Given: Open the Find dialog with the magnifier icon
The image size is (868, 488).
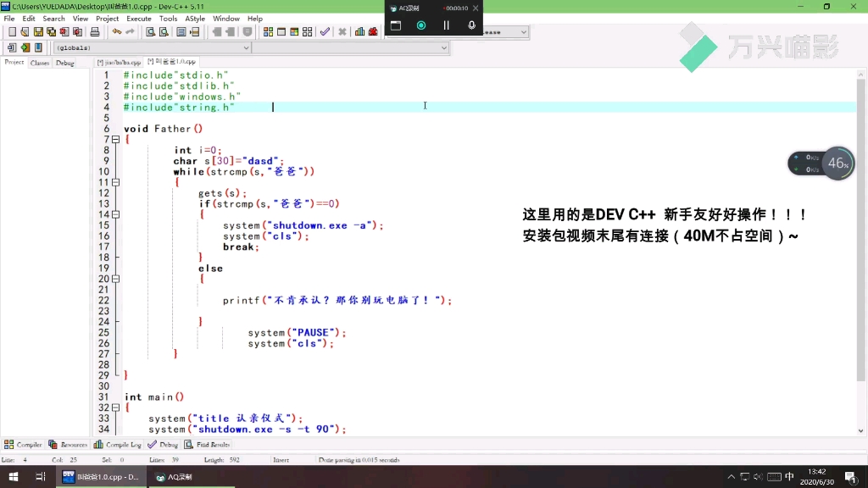Looking at the screenshot, I should (150, 32).
